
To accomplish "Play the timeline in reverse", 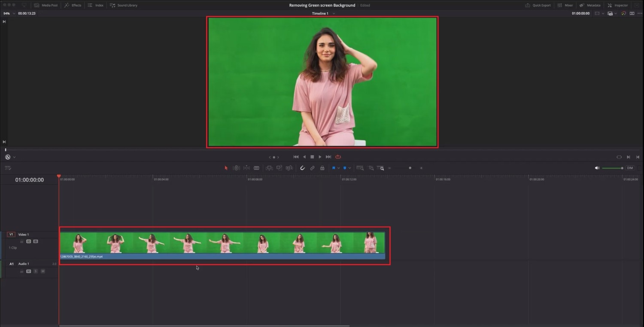I will pyautogui.click(x=304, y=157).
